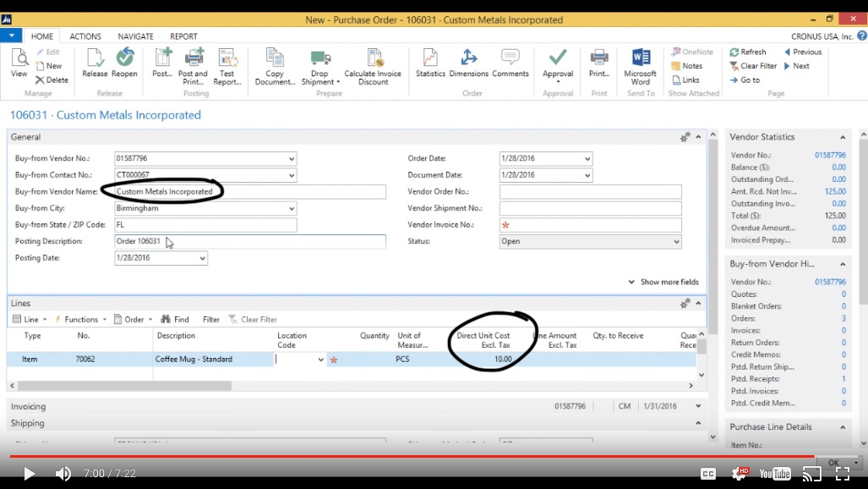Image resolution: width=868 pixels, height=489 pixels.
Task: Click the Post and Print icon
Action: click(x=193, y=67)
